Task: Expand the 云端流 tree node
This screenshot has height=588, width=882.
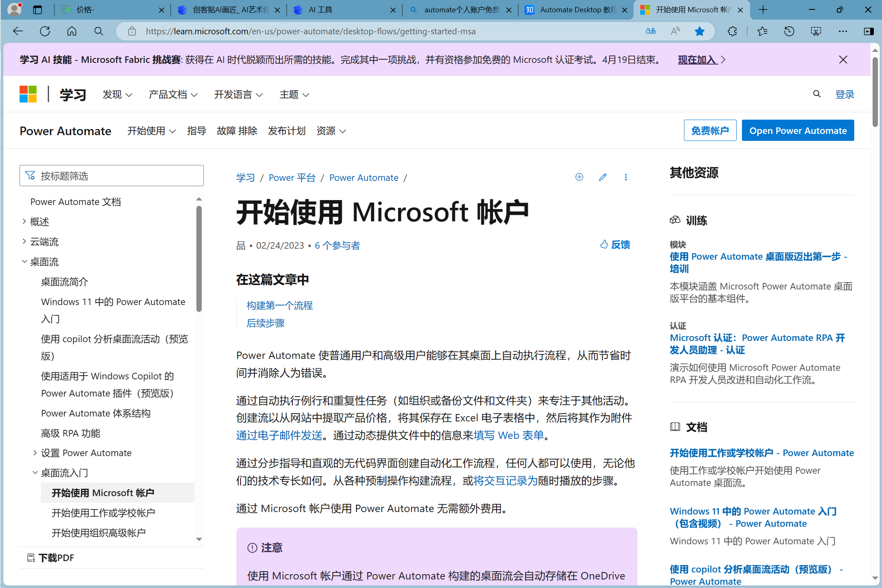Action: pos(24,241)
